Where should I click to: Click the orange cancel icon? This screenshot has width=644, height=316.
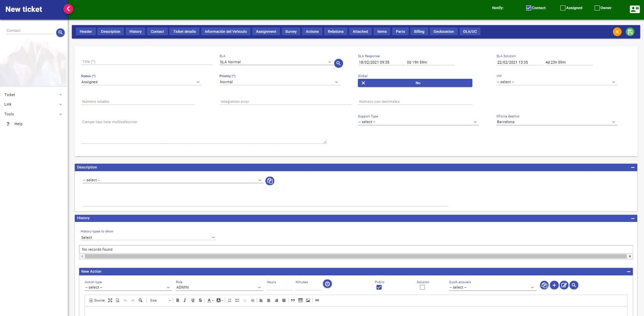617,32
